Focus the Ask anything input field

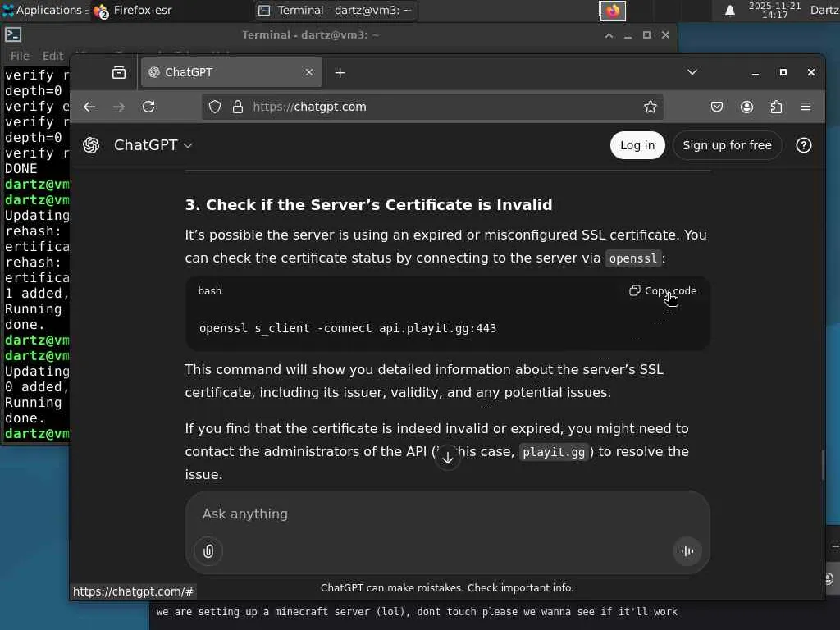coord(448,514)
